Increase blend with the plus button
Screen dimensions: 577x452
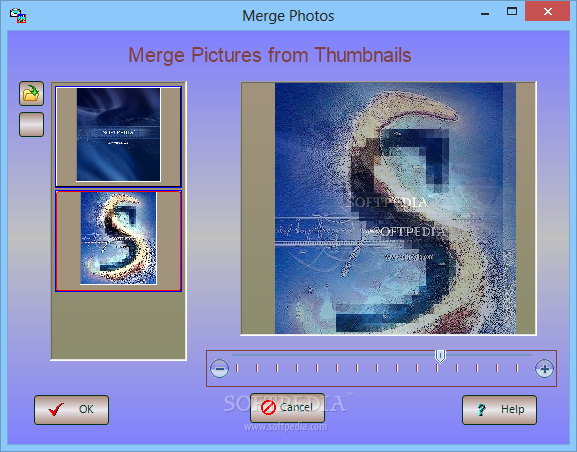tap(545, 368)
